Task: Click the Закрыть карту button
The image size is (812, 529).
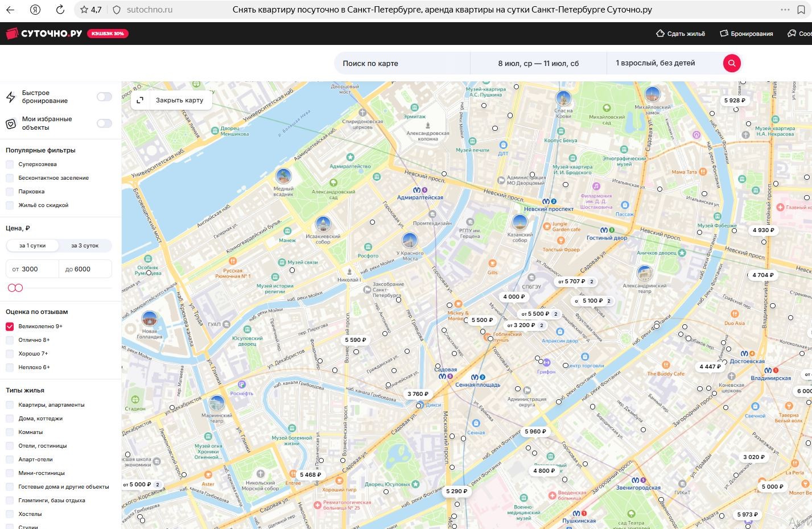Action: click(172, 100)
